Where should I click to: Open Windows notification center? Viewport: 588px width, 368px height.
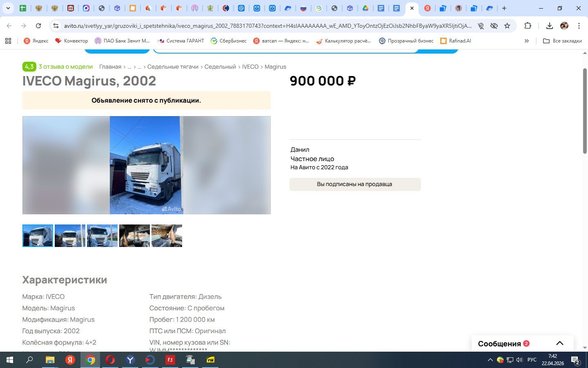pyautogui.click(x=576, y=360)
